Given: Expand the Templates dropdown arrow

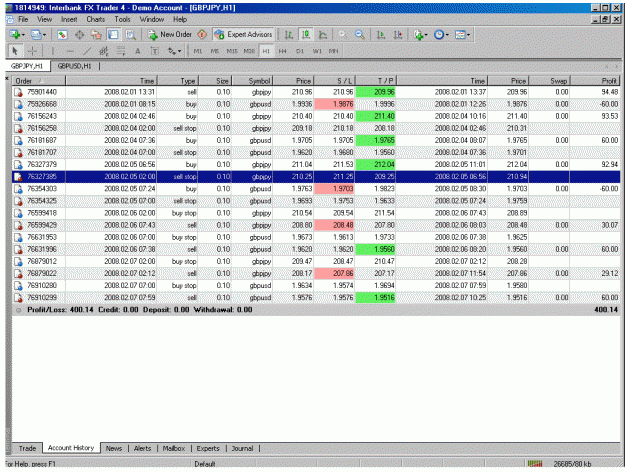Looking at the screenshot, I should point(468,35).
